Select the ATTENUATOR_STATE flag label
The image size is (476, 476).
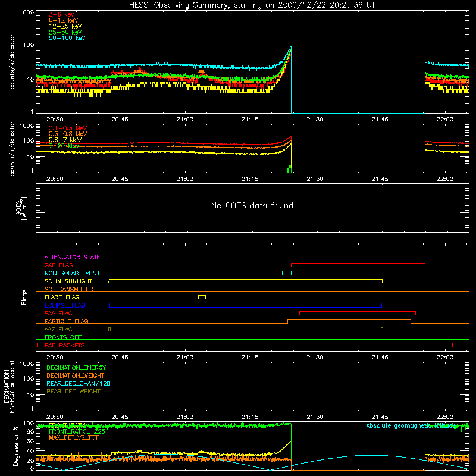tap(72, 257)
